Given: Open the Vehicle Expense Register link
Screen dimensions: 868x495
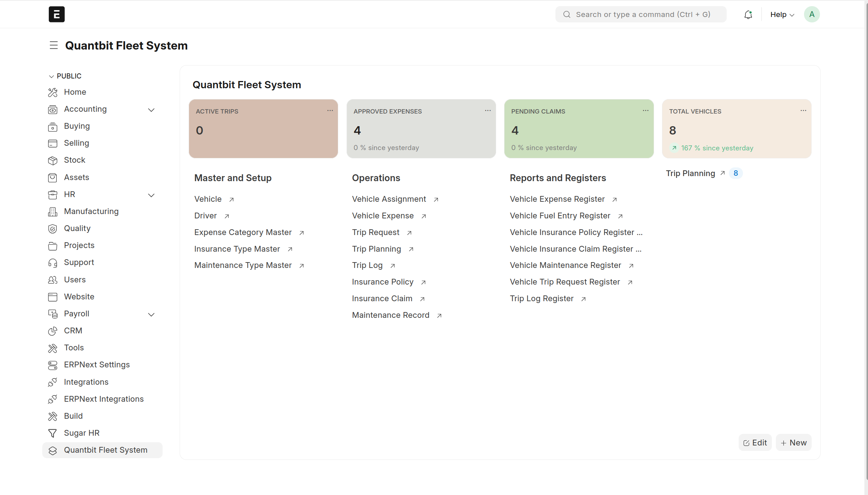Looking at the screenshot, I should (557, 199).
